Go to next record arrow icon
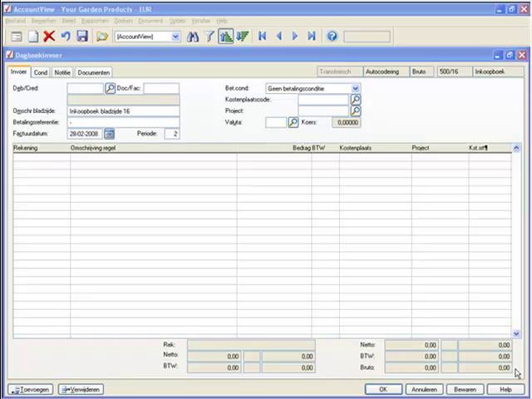The height and width of the screenshot is (399, 532). pos(295,36)
